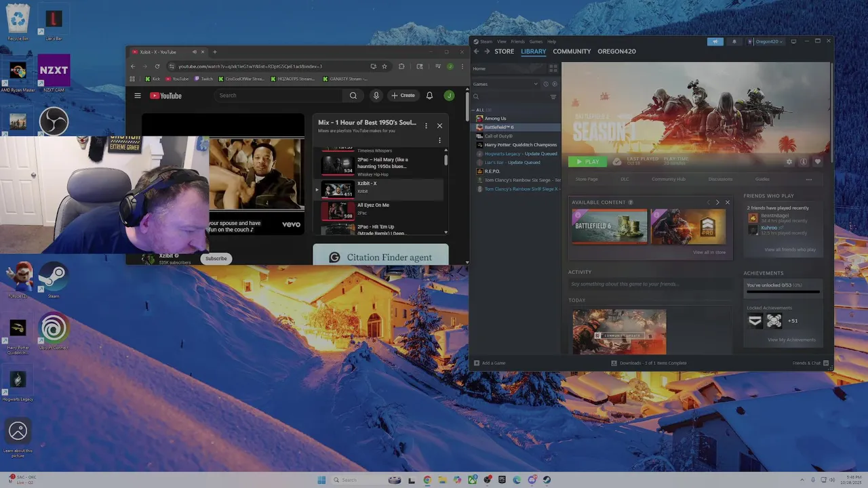This screenshot has width=868, height=488.
Task: Open YouTube account avatar J
Action: tap(449, 96)
